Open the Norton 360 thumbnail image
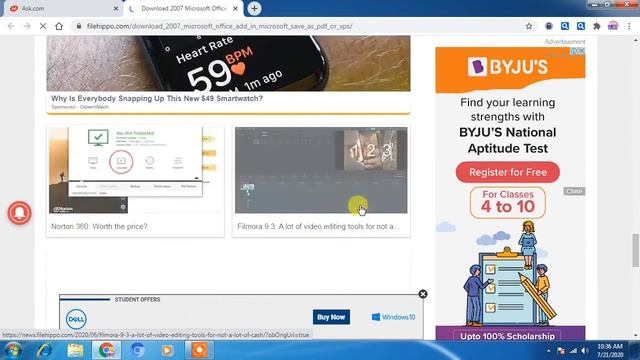The image size is (640, 360). pyautogui.click(x=135, y=170)
